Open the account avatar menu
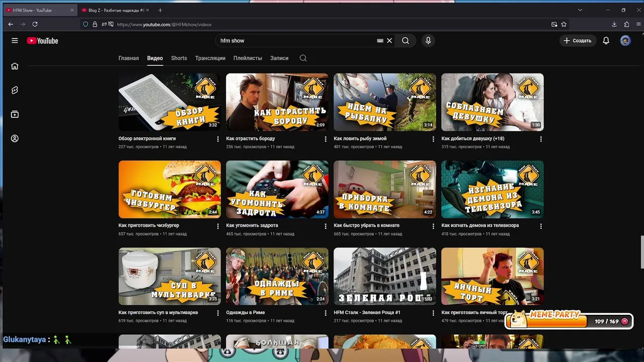644x362 pixels. pyautogui.click(x=625, y=41)
